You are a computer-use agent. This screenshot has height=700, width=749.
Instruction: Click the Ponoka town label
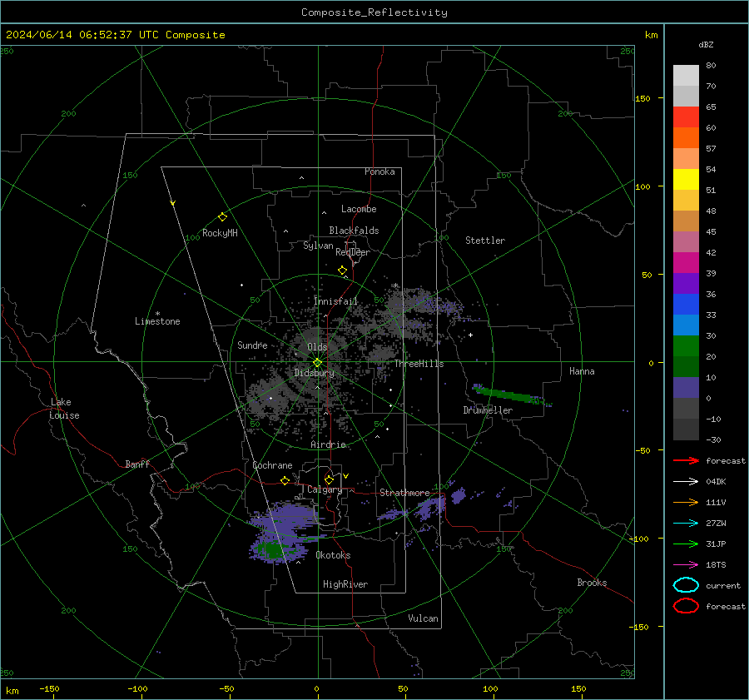pos(379,171)
